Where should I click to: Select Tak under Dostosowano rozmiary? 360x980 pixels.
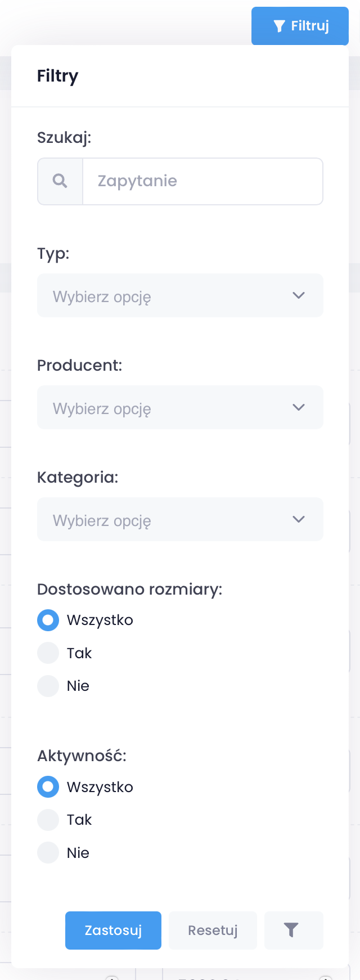(x=48, y=653)
